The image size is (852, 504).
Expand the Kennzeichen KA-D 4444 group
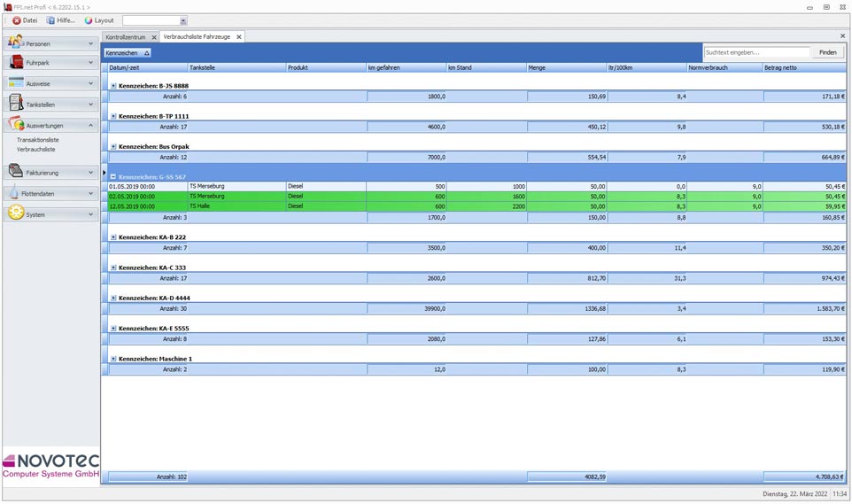(x=113, y=299)
